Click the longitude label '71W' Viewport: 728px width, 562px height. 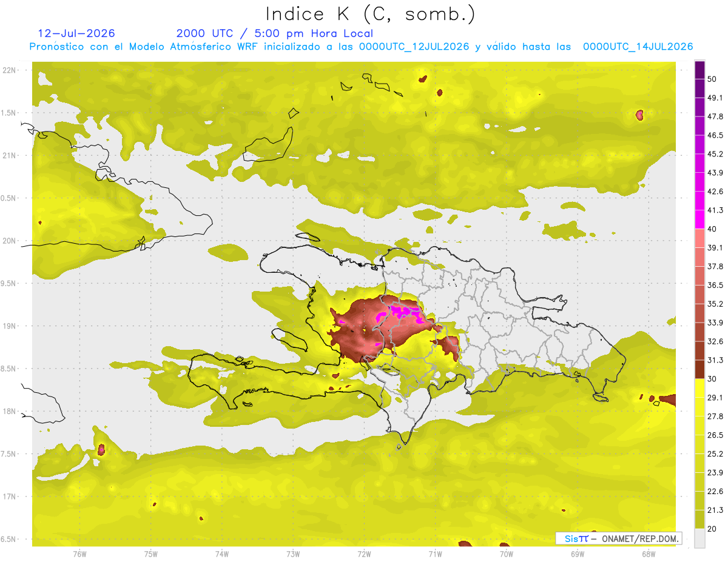[435, 554]
